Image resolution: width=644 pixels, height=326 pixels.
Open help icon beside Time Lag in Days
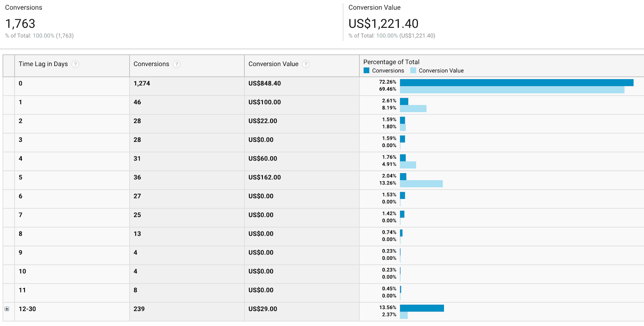coord(75,64)
